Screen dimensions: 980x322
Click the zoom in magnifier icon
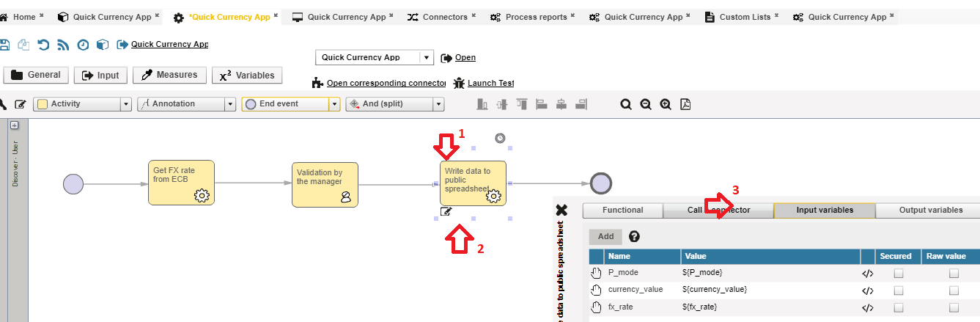(x=666, y=104)
